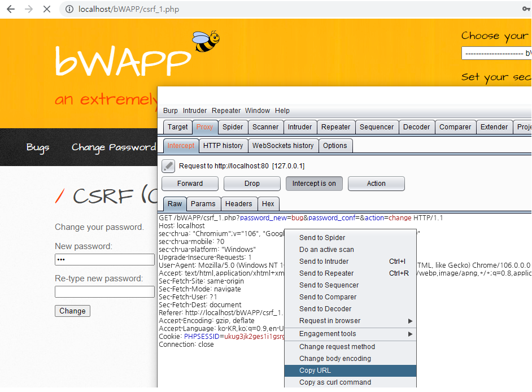Viewport: 532px width, 392px height.
Task: Click the Host: localhost header line
Action: click(182, 226)
